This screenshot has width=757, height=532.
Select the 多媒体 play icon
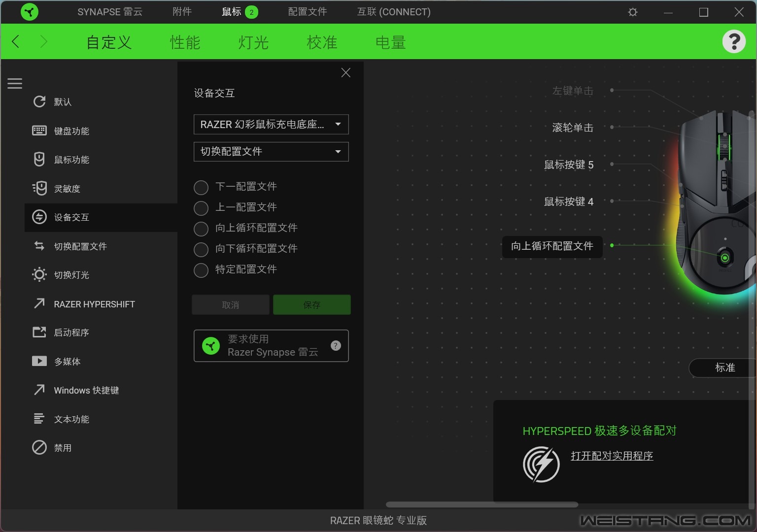[39, 361]
